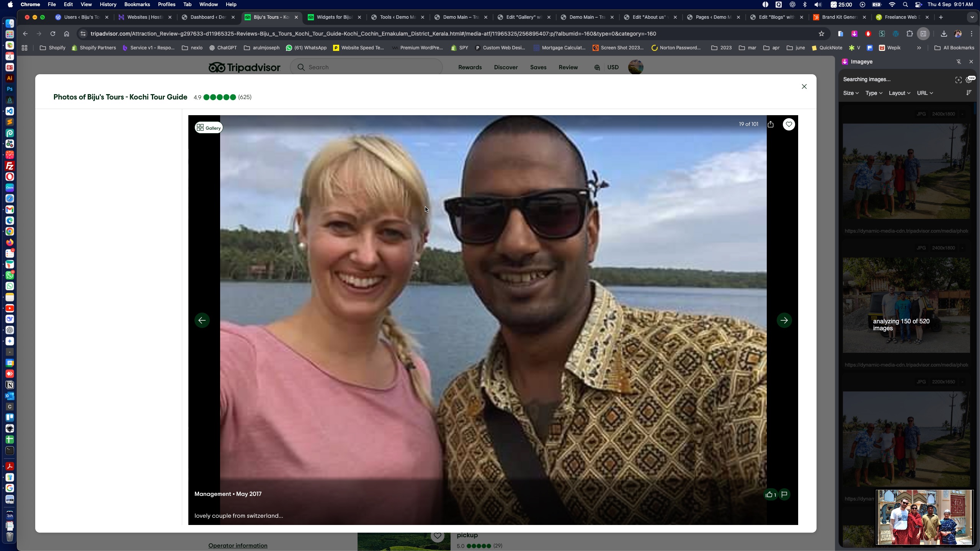Screen dimensions: 980x551
Task: Expand the Type filter dropdown
Action: 874,93
